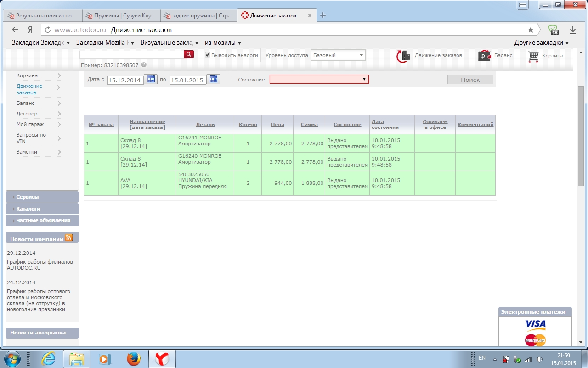
Task: Open the 'Дата с' calendar picker icon
Action: 151,79
